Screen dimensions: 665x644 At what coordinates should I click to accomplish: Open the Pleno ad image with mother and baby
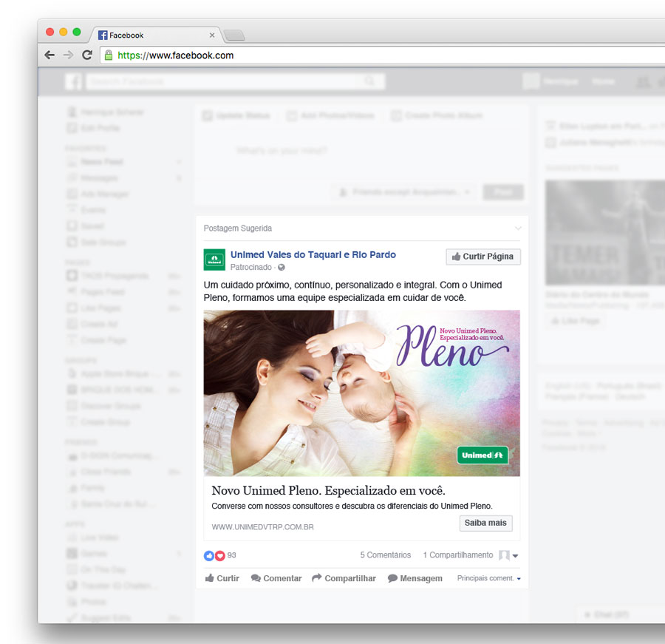pyautogui.click(x=362, y=393)
